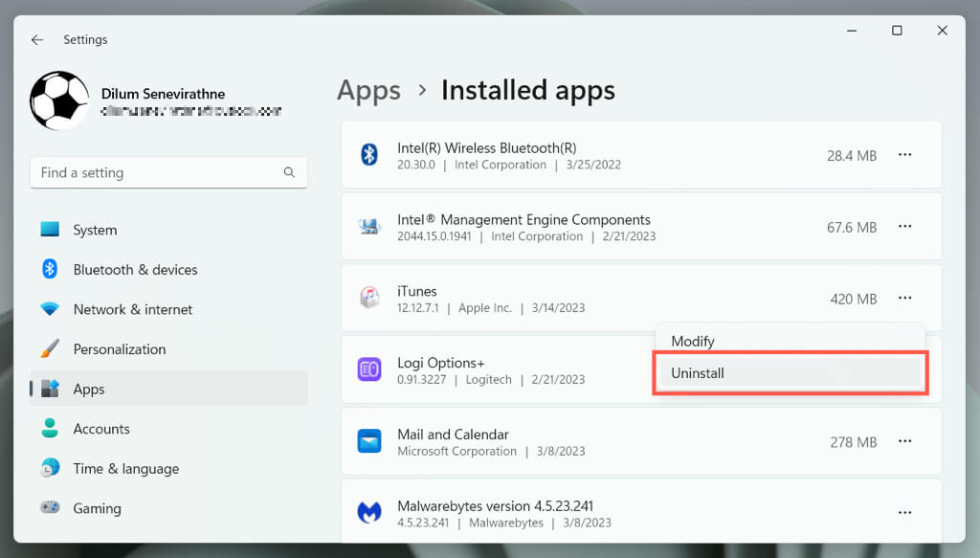The image size is (980, 558).
Task: Click the Find a setting search box
Action: coord(158,173)
